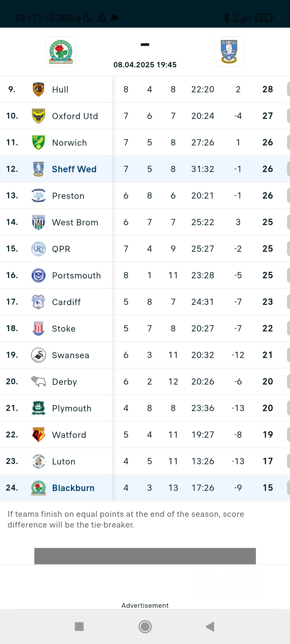Image resolution: width=290 pixels, height=644 pixels.
Task: Open Blackburn Rovers crest in match header
Action: (x=61, y=52)
